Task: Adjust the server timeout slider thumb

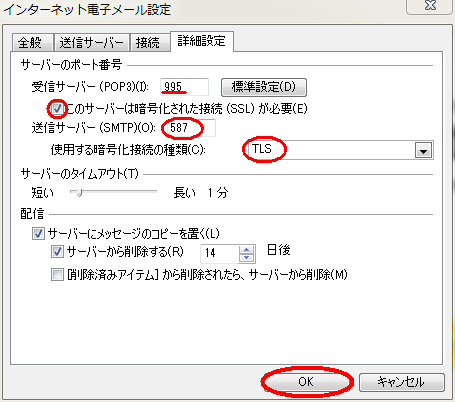Action: tap(79, 192)
